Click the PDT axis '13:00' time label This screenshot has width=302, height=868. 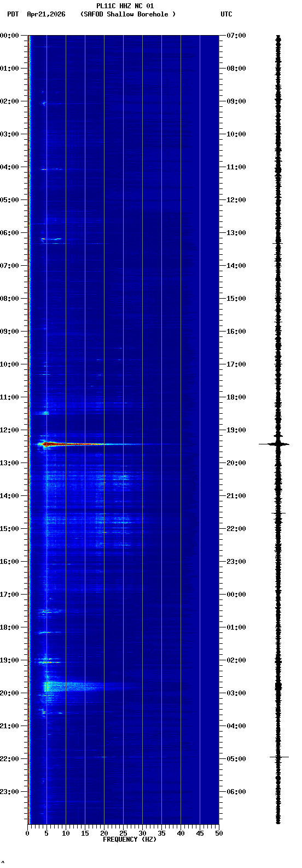(x=10, y=463)
